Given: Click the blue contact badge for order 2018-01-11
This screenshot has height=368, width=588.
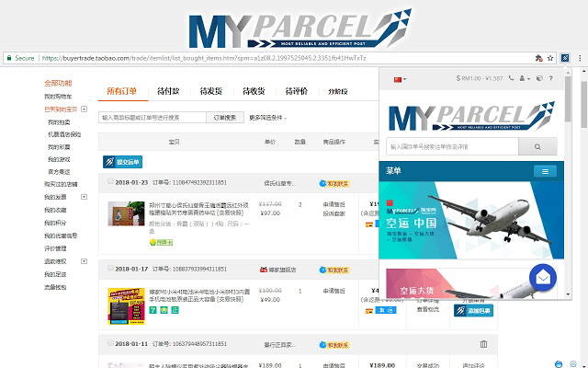Looking at the screenshot, I should [x=334, y=345].
